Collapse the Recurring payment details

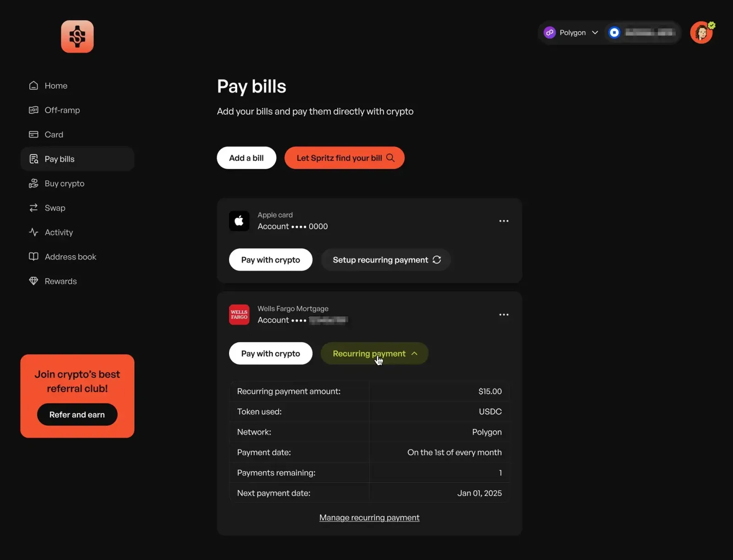point(374,353)
